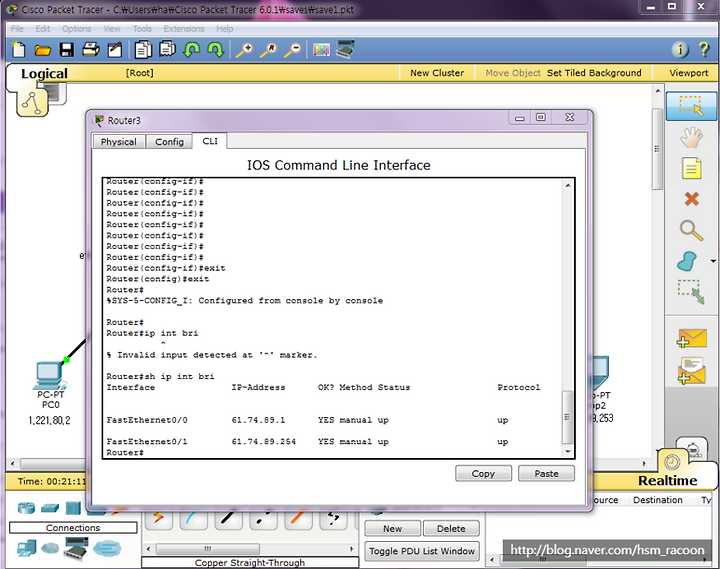Screen dimensions: 720x569
Task: Open the Activity Wizard icon
Action: pos(115,50)
